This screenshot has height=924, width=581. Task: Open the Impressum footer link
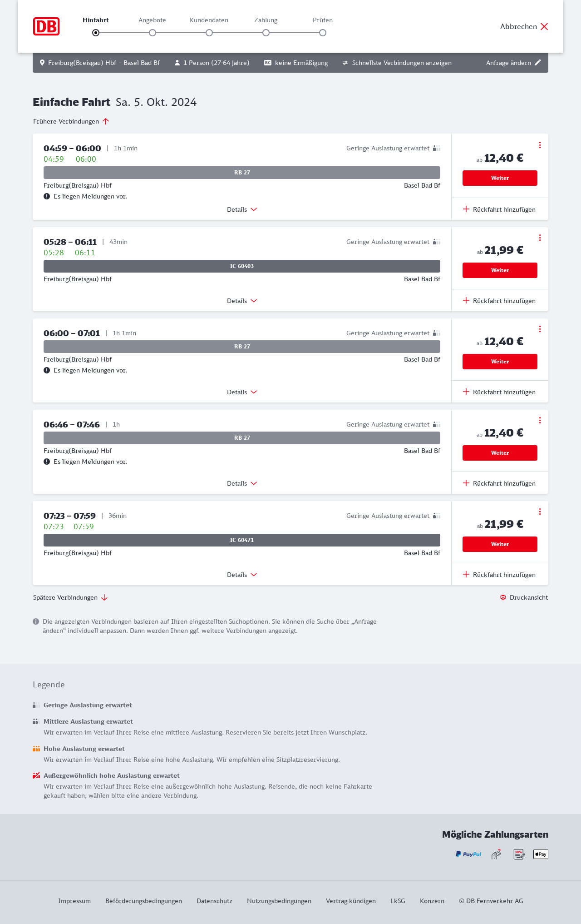coord(74,901)
